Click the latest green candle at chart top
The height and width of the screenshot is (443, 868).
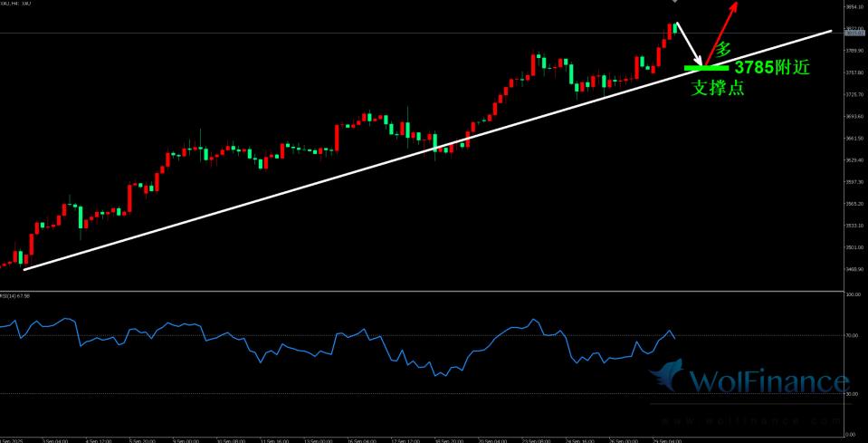pos(675,27)
